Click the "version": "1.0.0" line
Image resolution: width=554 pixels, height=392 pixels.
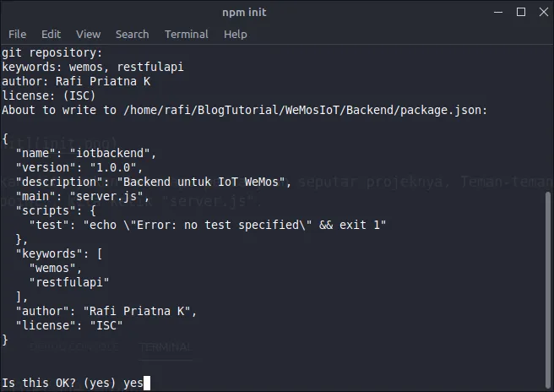click(83, 166)
